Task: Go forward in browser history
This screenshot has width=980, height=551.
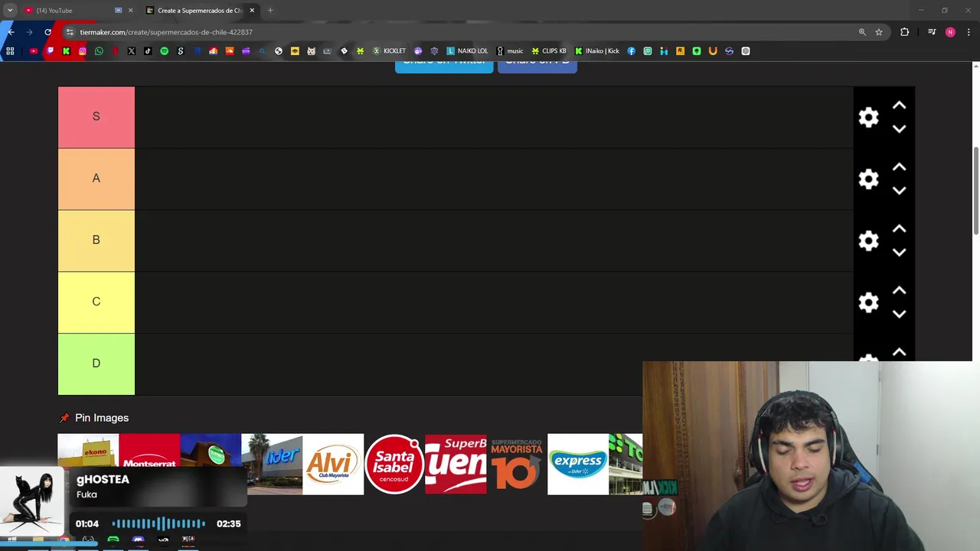Action: click(29, 32)
